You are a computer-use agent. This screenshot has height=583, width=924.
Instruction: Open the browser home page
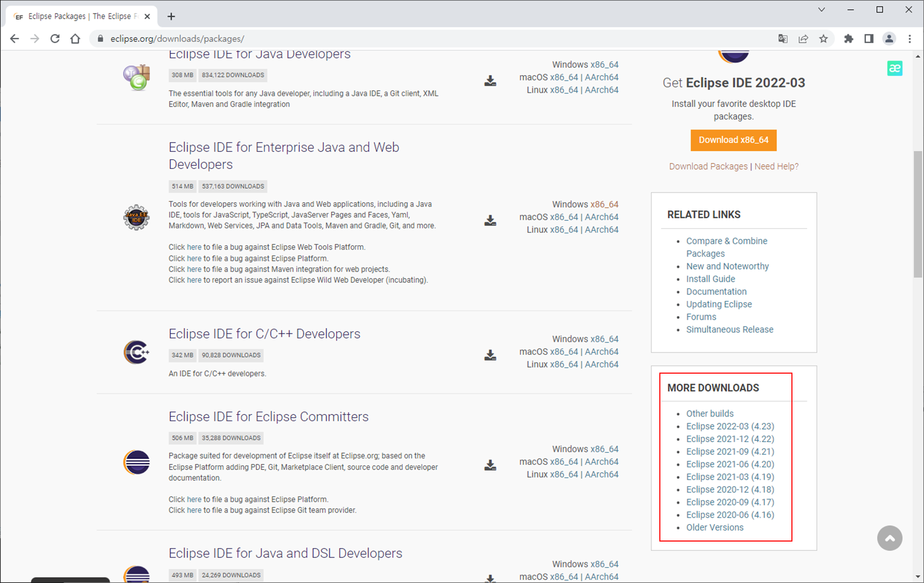(75, 39)
